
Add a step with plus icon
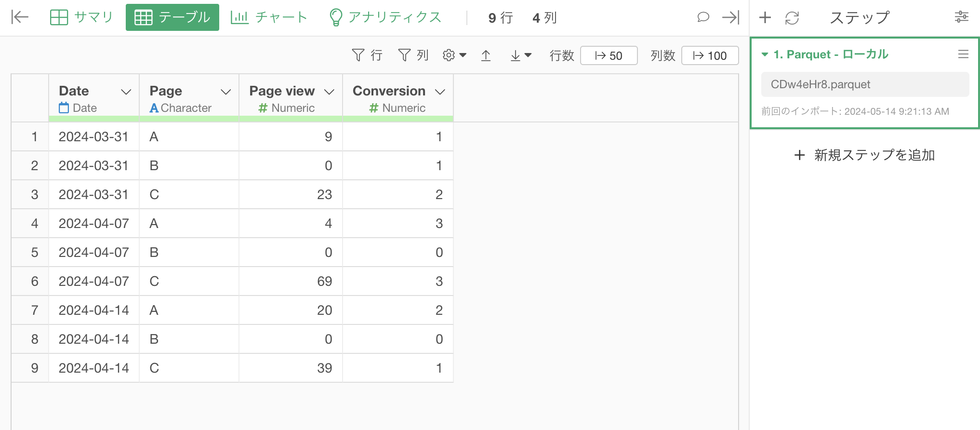point(765,18)
